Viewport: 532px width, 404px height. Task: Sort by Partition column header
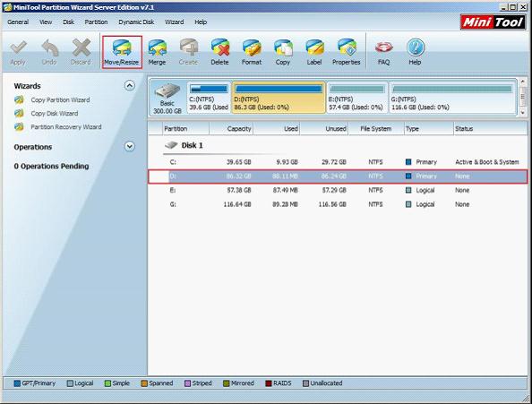click(x=185, y=129)
